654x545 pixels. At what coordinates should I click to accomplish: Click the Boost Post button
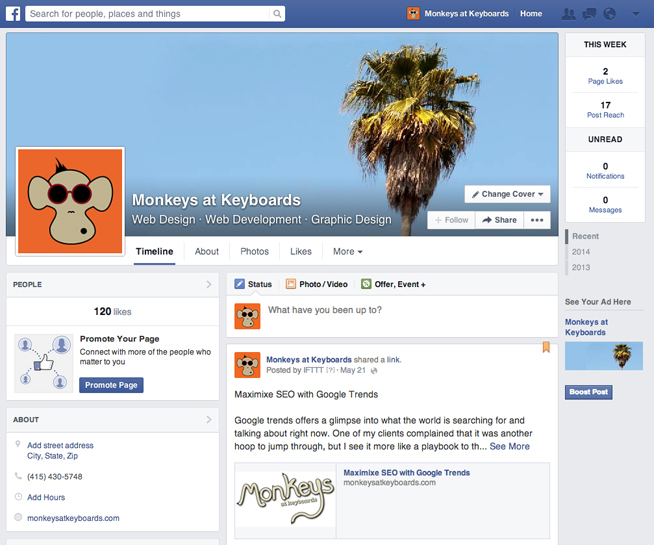point(589,392)
